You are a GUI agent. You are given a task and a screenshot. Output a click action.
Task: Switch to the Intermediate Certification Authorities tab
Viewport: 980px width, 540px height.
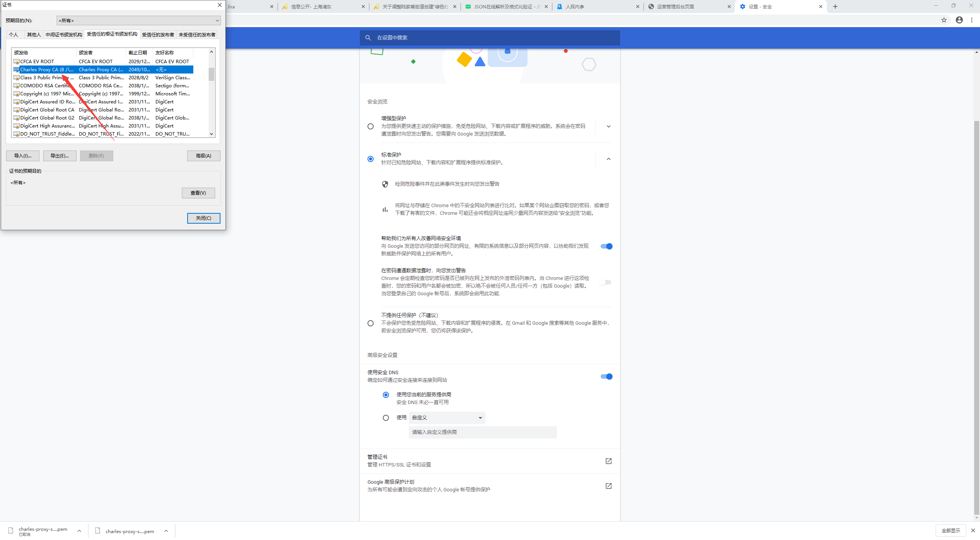(x=64, y=35)
